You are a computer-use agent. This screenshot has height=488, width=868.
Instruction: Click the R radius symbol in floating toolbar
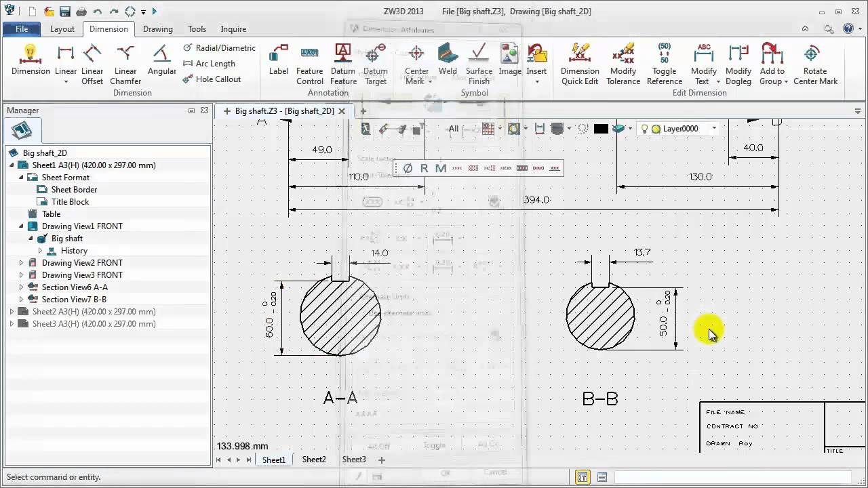(x=424, y=168)
